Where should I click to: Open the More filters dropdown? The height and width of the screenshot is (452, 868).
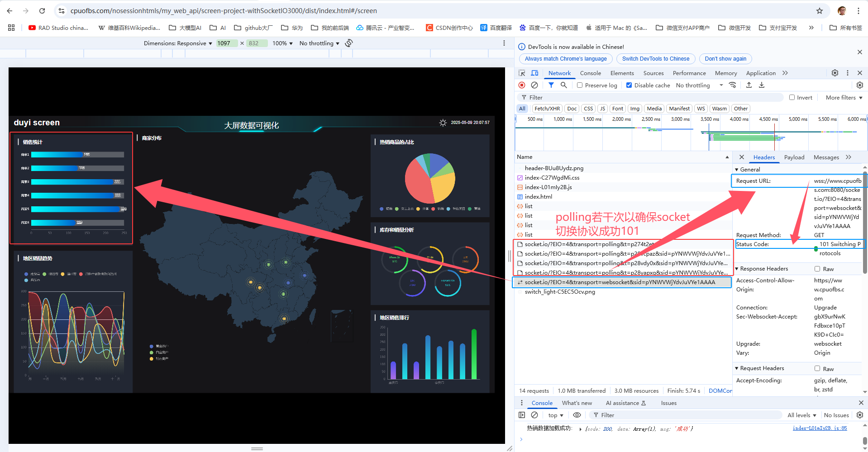pos(844,97)
